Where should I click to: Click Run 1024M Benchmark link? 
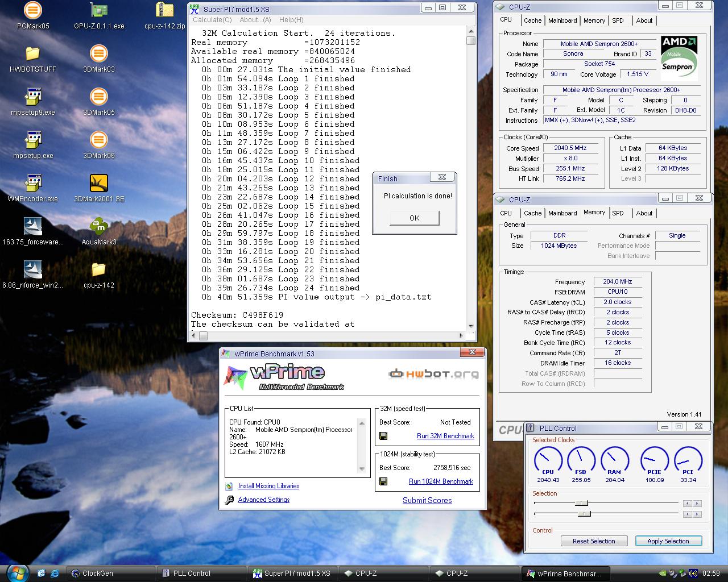click(441, 481)
